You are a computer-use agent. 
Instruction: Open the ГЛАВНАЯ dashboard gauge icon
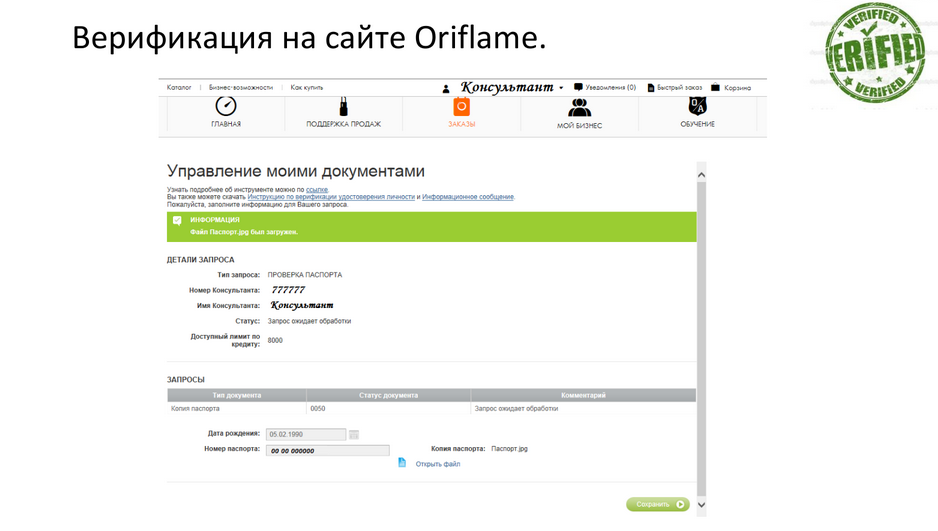[226, 106]
